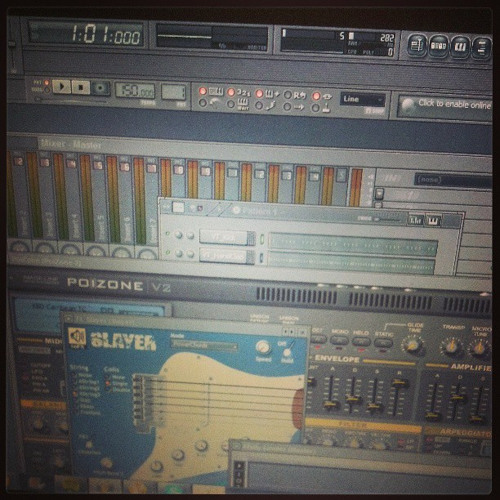Click the 1:01:000 song time display
500x500 pixels.
tap(86, 34)
